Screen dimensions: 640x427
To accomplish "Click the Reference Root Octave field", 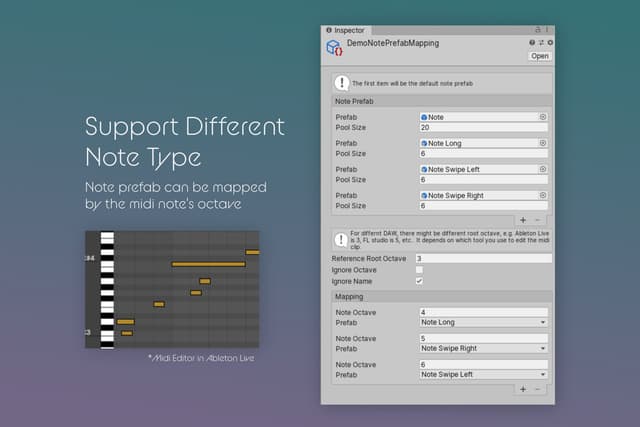I will click(x=484, y=258).
